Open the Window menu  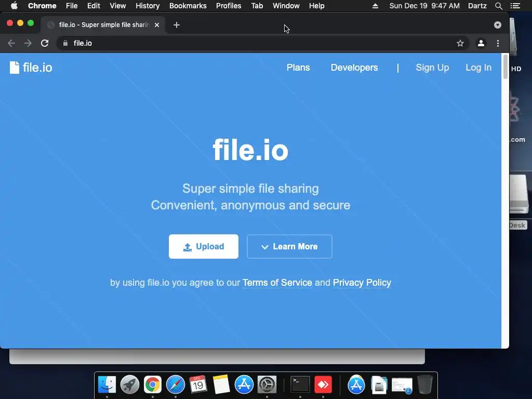pyautogui.click(x=286, y=6)
